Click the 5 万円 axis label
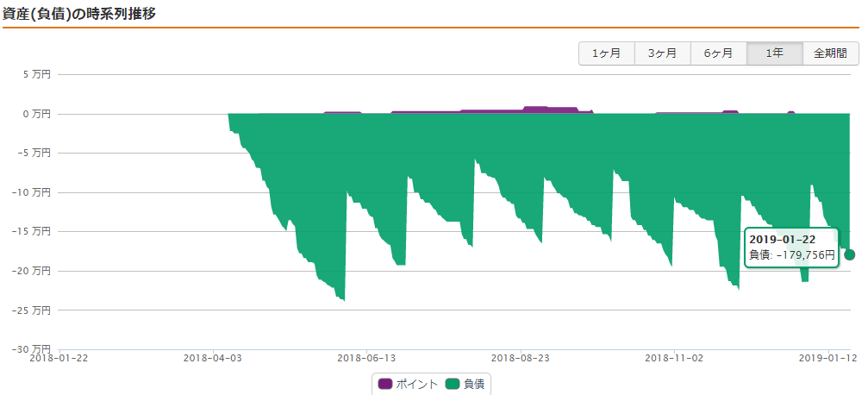Image resolution: width=868 pixels, height=395 pixels. [36, 74]
